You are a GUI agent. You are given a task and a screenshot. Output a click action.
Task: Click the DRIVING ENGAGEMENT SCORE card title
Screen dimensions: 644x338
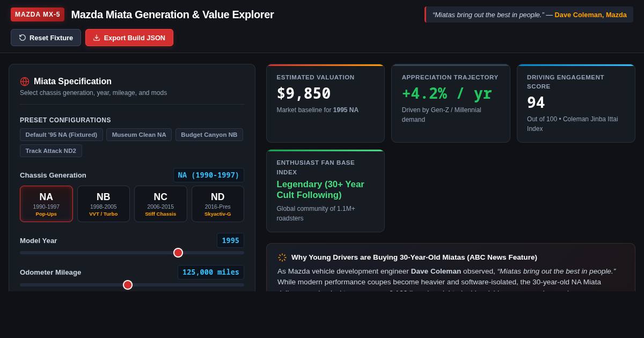pos(566,82)
